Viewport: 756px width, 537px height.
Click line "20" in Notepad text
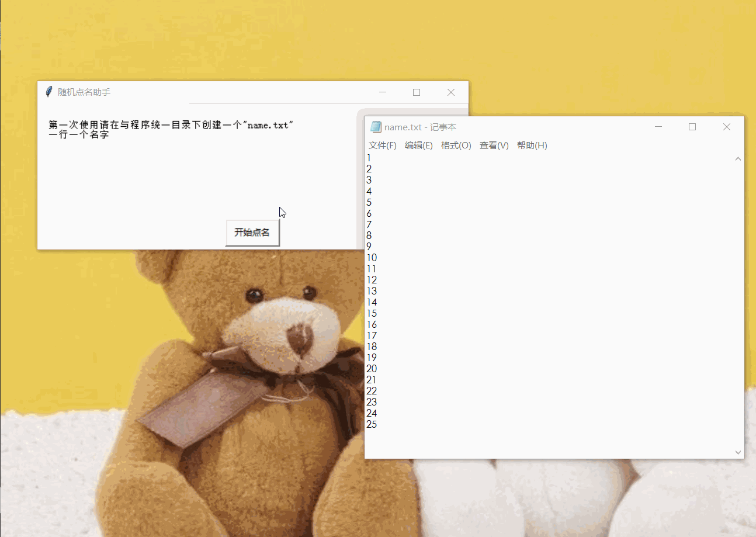pos(372,369)
